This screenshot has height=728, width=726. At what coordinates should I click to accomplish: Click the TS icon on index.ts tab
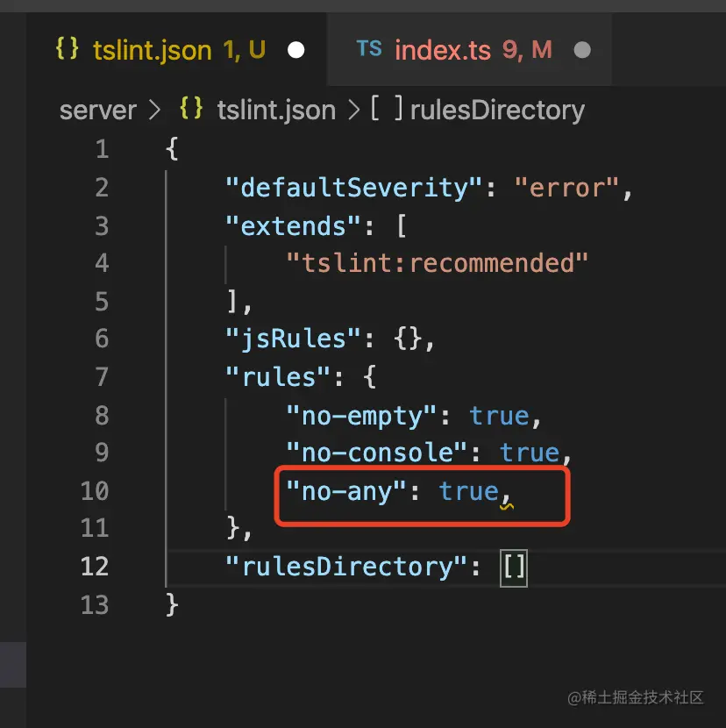coord(369,49)
